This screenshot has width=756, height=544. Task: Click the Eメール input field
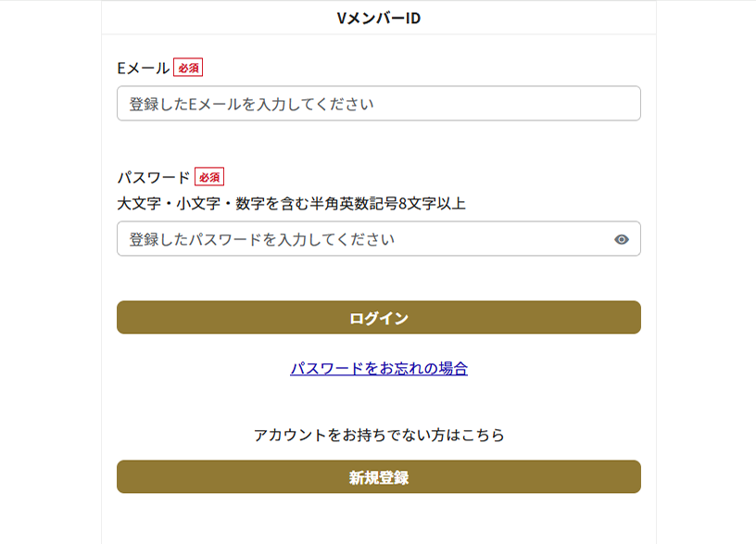pyautogui.click(x=378, y=104)
